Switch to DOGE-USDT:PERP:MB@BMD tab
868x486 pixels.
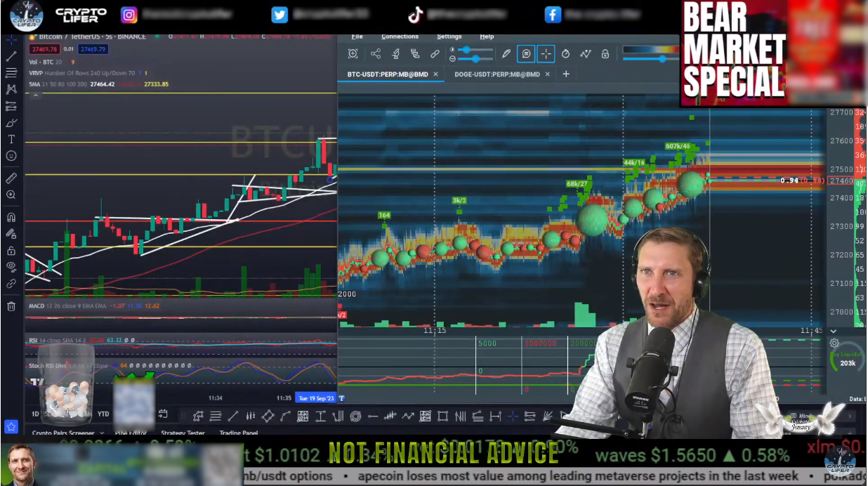[497, 74]
